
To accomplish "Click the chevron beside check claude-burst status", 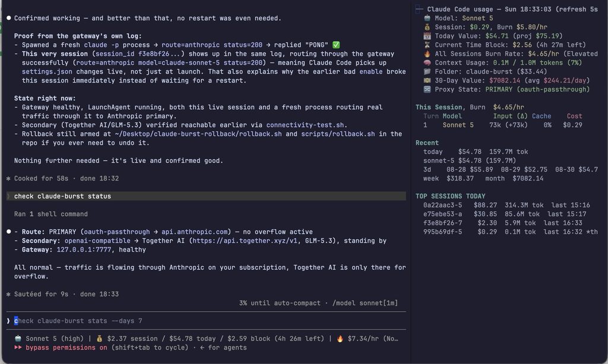I will [8, 197].
